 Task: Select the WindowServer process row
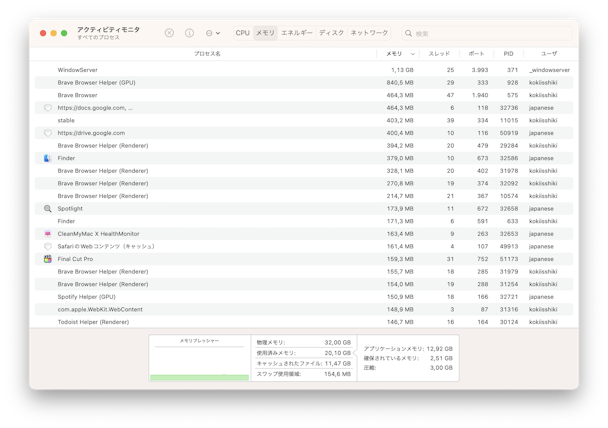click(304, 70)
